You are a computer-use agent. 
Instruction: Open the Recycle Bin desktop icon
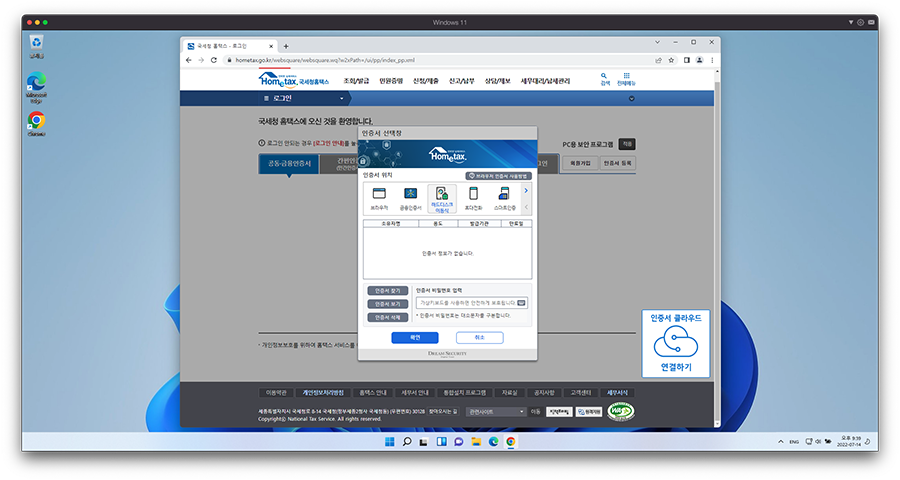36,47
